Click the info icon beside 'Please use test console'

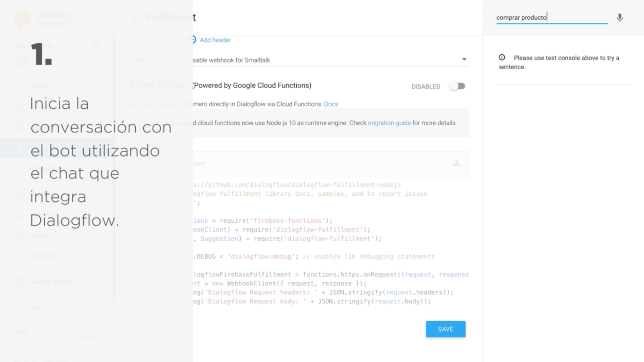(x=502, y=58)
